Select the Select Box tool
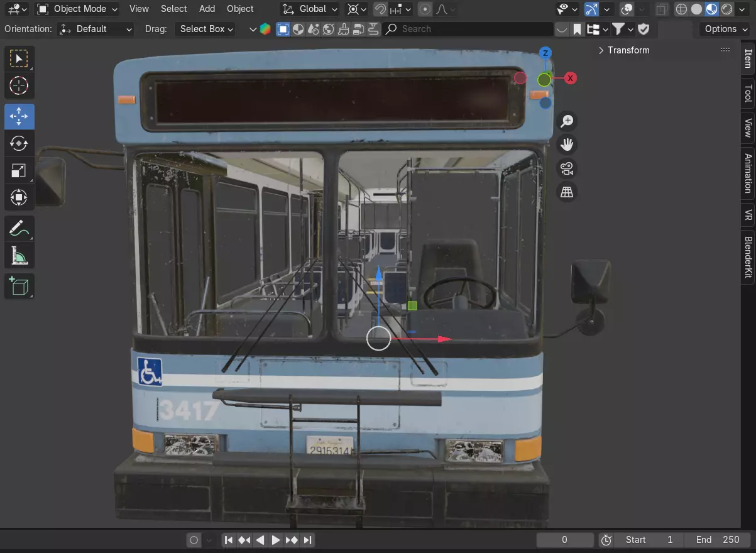This screenshot has height=553, width=756. coord(19,58)
